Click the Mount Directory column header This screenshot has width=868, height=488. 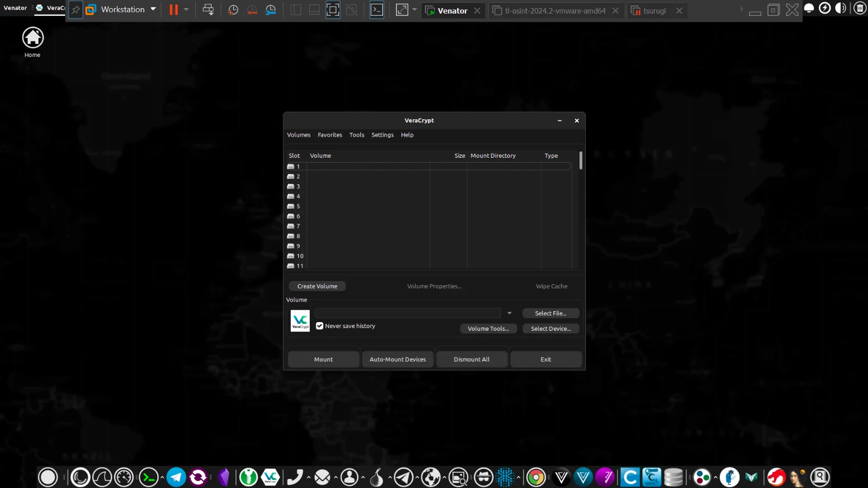(x=493, y=156)
